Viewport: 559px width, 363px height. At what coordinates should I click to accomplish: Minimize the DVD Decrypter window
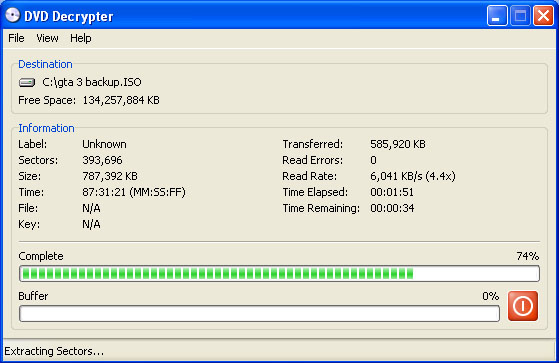tap(497, 16)
